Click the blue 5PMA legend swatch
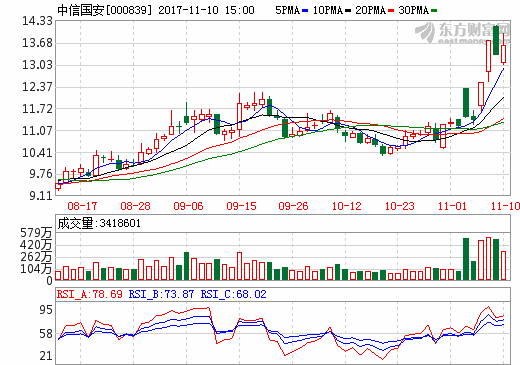520x365 pixels. tap(305, 11)
